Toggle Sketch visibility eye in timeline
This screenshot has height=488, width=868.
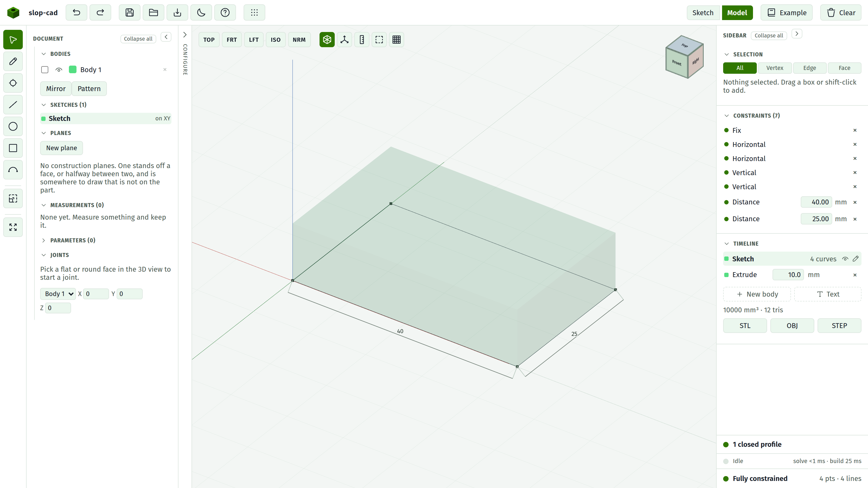pos(845,259)
